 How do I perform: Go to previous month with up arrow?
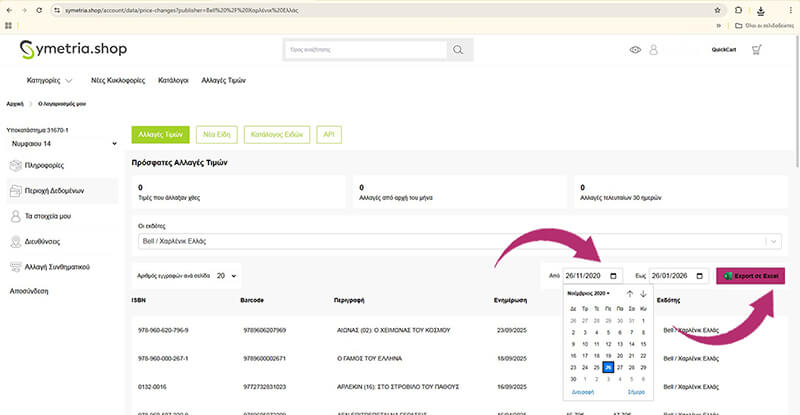coord(629,293)
